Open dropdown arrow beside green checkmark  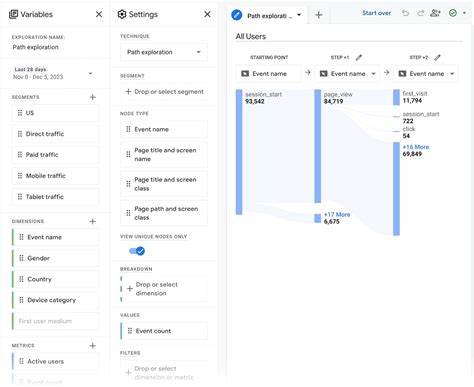464,13
